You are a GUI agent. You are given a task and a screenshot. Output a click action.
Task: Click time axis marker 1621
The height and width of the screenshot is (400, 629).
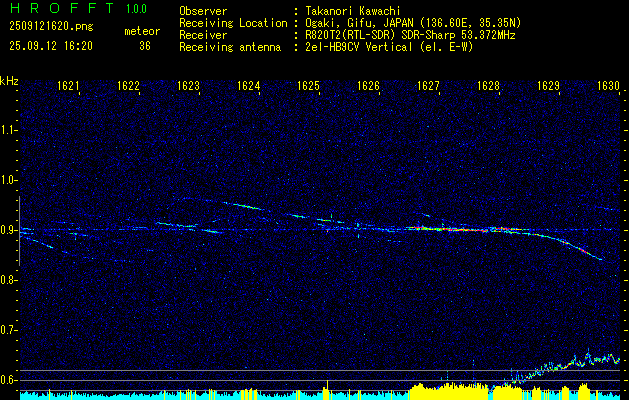[68, 86]
